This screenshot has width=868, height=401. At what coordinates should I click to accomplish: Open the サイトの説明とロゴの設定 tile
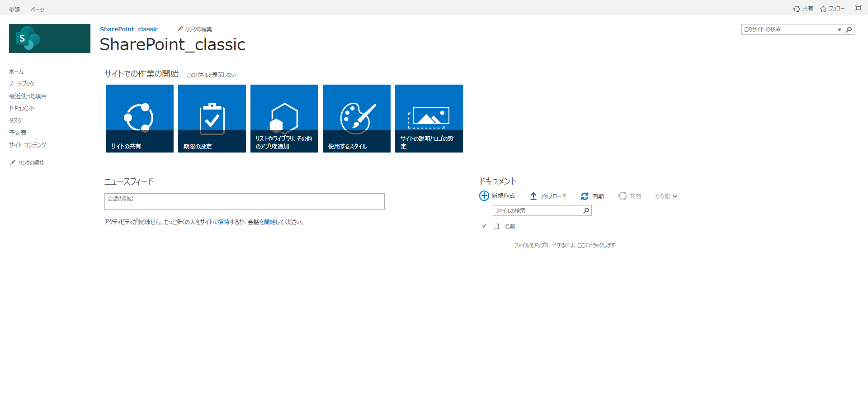click(x=429, y=119)
